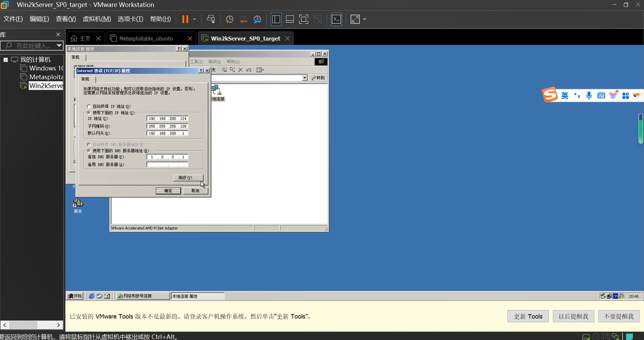644x340 pixels.
Task: Revert to the previous snapshot icon
Action: 243,19
